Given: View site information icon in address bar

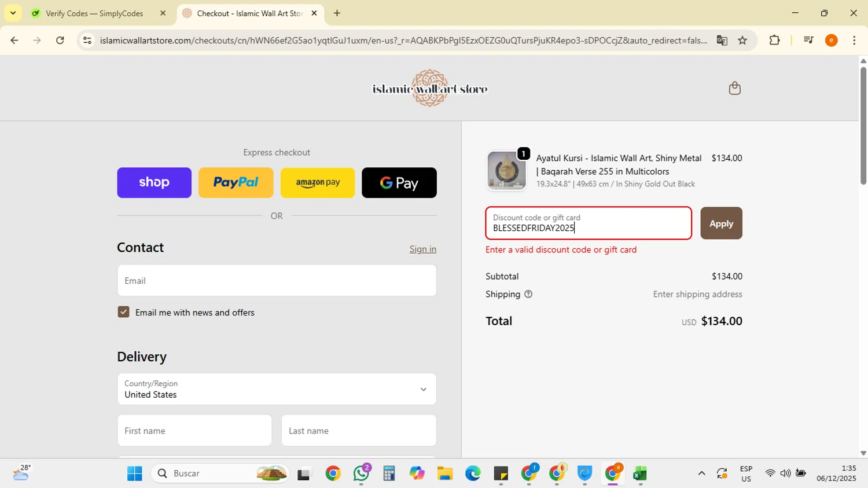Looking at the screenshot, I should 87,41.
